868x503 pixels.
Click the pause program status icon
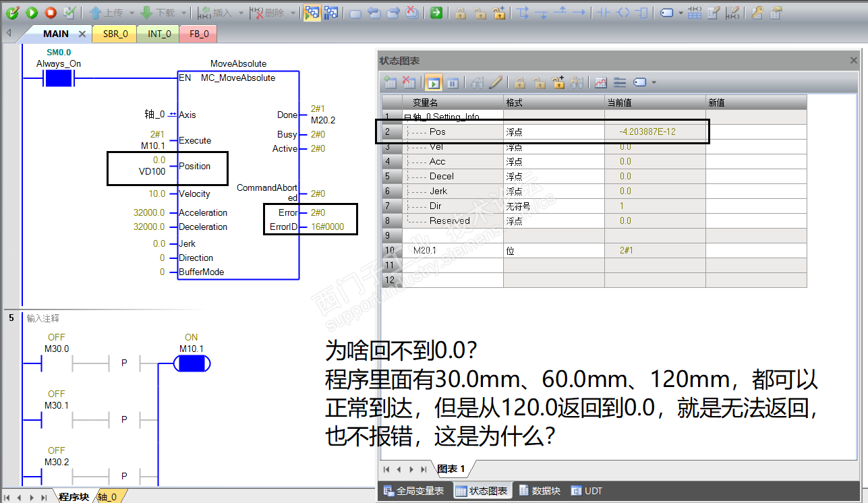point(331,12)
